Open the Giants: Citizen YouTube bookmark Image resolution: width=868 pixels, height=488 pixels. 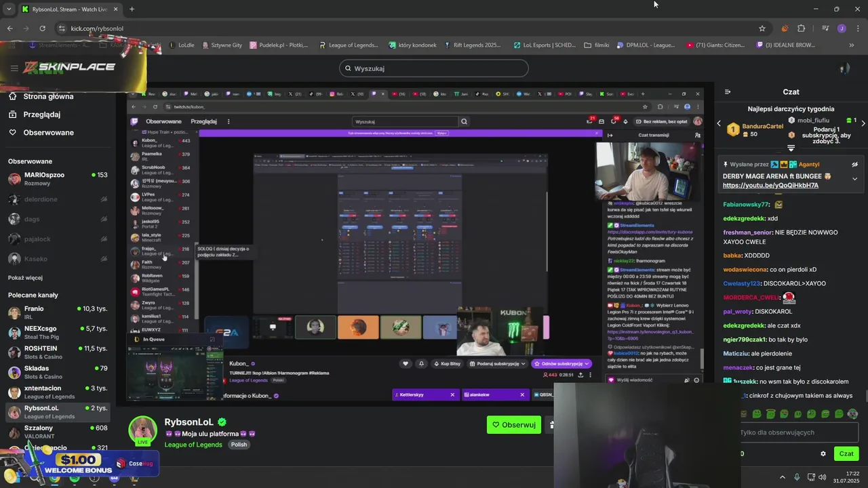[x=715, y=45]
